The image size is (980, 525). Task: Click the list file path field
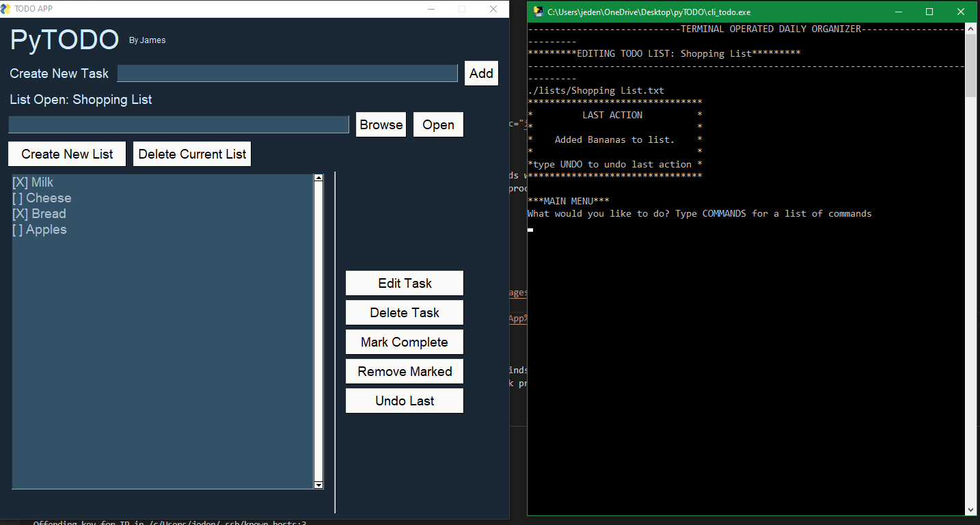178,124
